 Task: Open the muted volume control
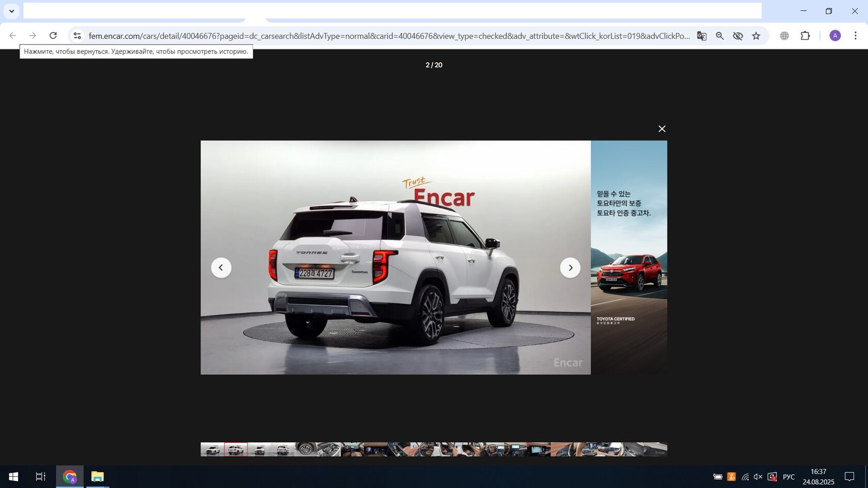tap(758, 477)
